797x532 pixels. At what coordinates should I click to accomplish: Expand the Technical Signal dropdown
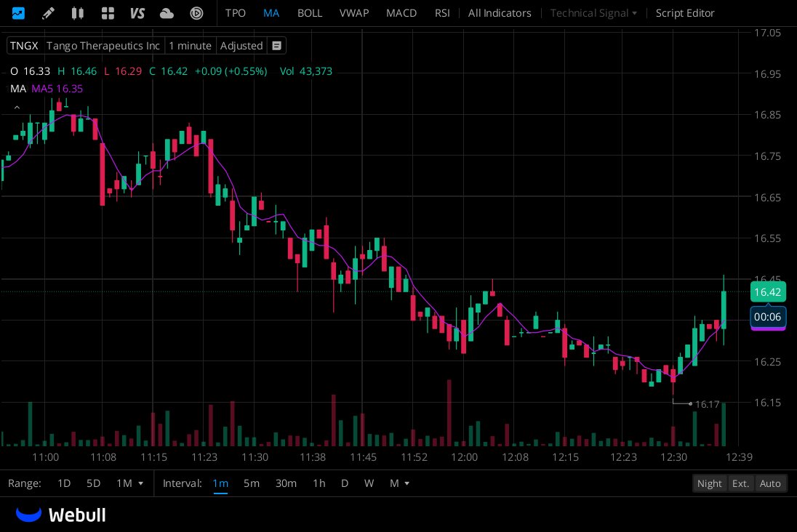[x=593, y=13]
